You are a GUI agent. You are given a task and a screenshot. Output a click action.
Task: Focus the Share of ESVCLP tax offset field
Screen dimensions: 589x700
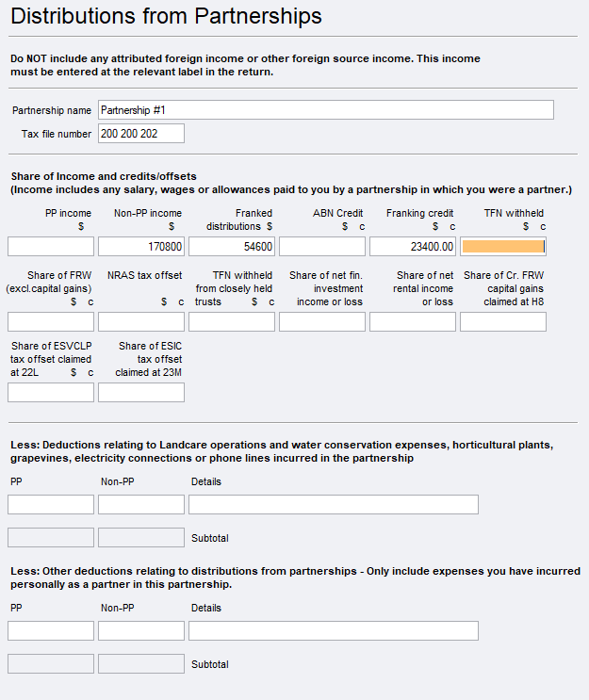pos(51,393)
